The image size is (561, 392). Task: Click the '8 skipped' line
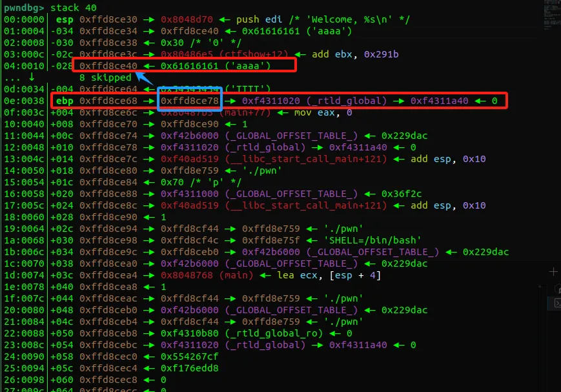(105, 77)
